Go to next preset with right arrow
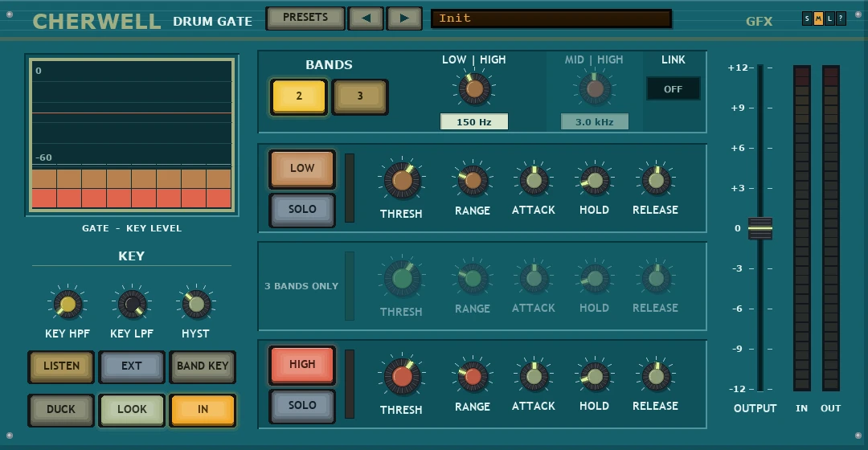 [404, 18]
